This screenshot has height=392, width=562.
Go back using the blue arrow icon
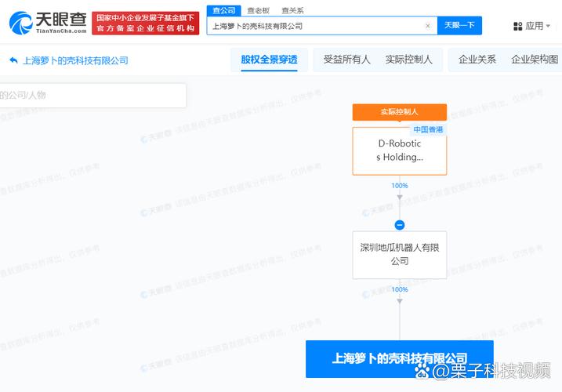point(13,60)
